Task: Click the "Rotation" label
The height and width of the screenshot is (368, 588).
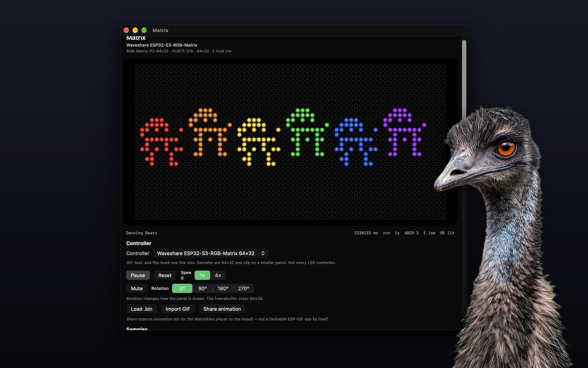Action: [160, 289]
